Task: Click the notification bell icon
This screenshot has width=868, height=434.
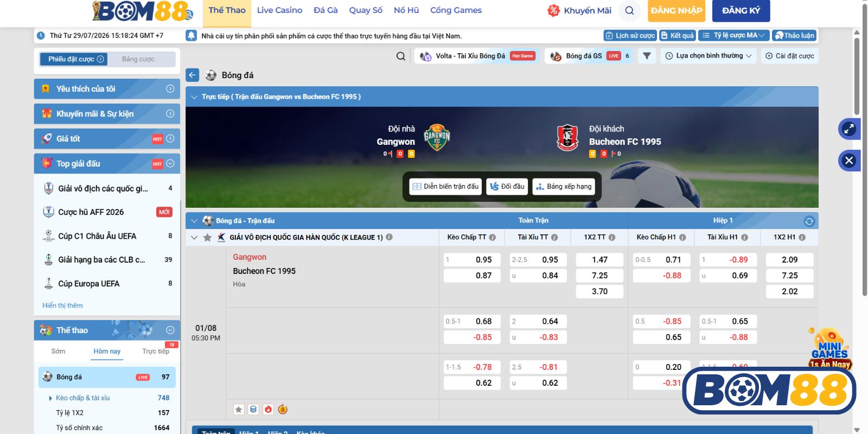Action: (191, 36)
